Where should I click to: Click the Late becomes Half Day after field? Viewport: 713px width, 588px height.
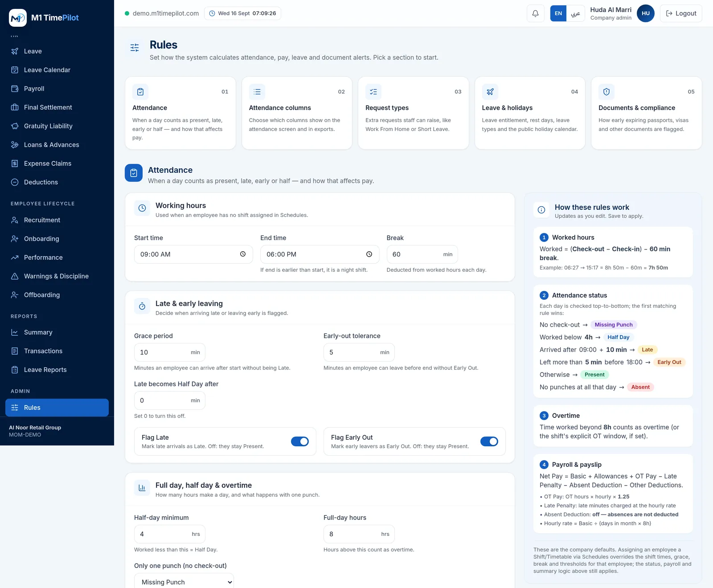click(x=170, y=400)
